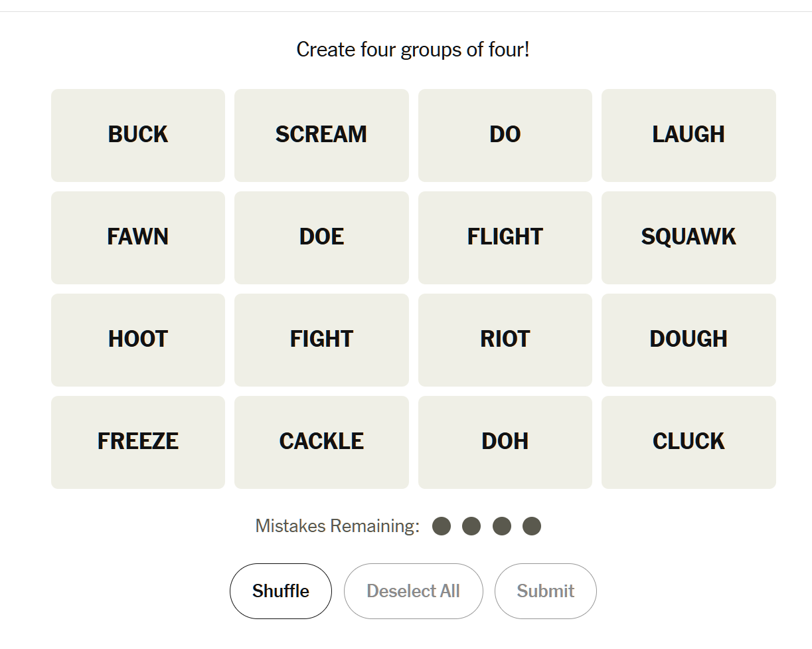Choose the LAUGH word tile
Viewport: 812px width, 649px height.
[x=689, y=135]
